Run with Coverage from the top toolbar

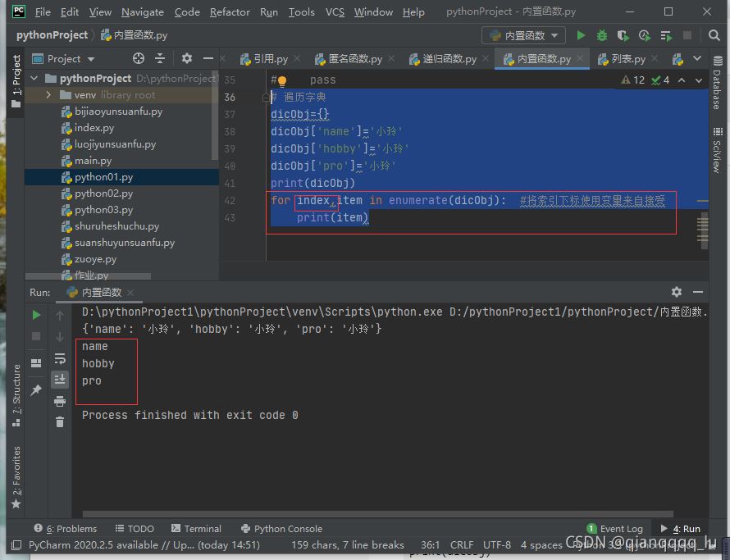pyautogui.click(x=623, y=36)
